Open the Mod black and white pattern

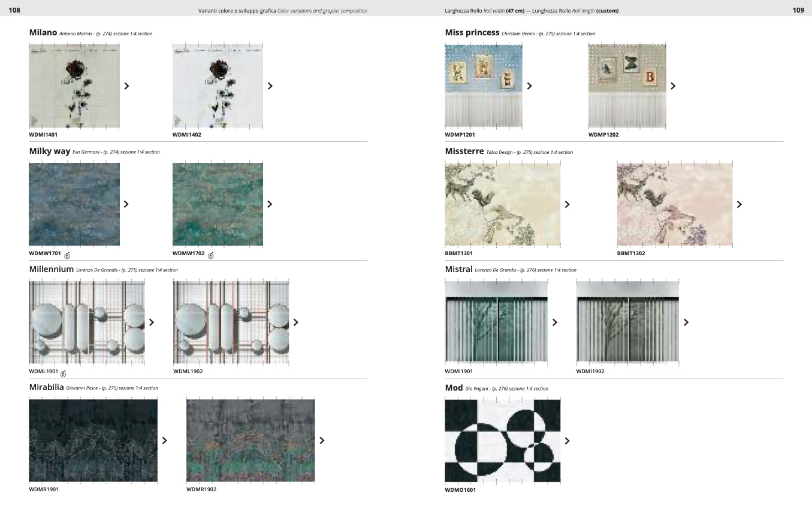(502, 440)
